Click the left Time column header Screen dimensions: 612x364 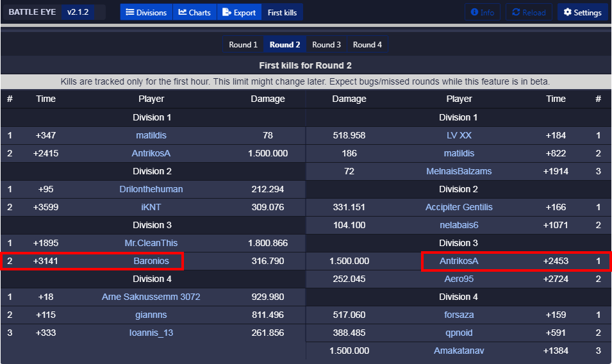[45, 99]
